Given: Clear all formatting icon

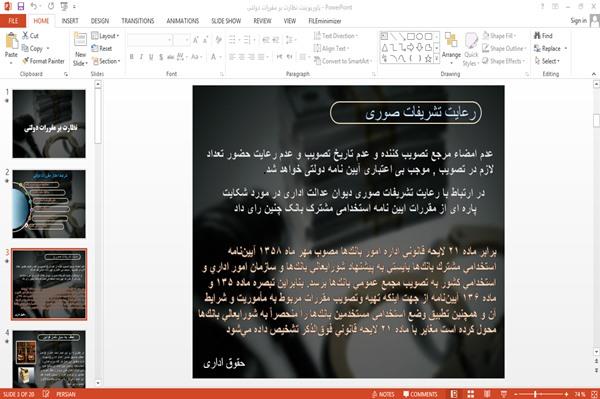Looking at the screenshot, I should pos(218,40).
